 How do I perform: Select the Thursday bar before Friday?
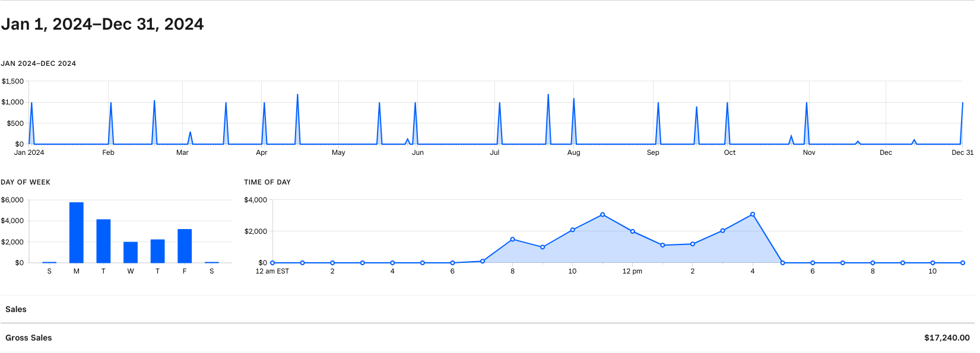pos(157,251)
